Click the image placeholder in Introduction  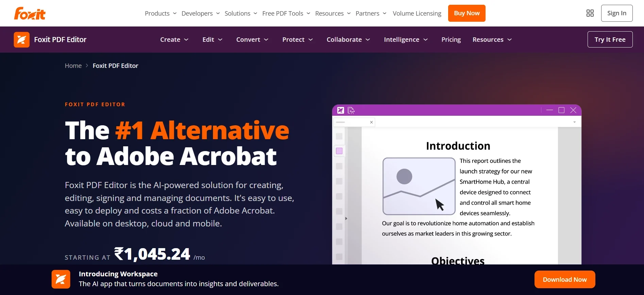(419, 186)
